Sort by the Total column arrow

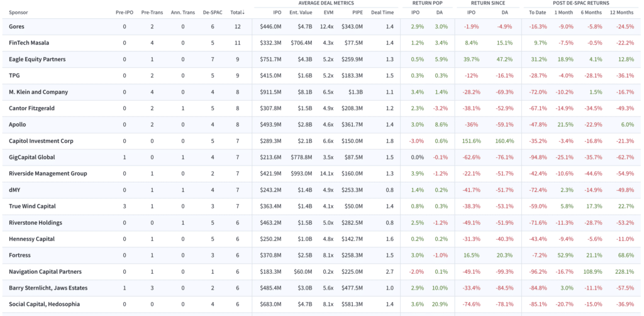tap(243, 13)
